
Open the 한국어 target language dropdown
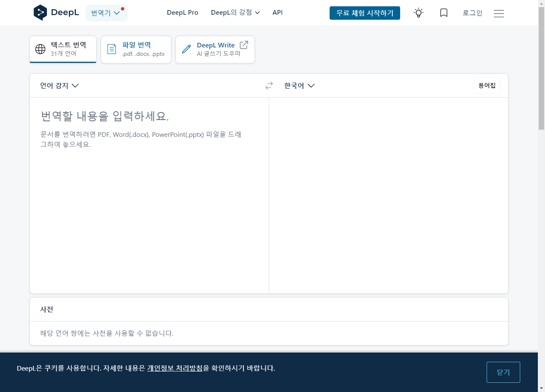coord(299,86)
